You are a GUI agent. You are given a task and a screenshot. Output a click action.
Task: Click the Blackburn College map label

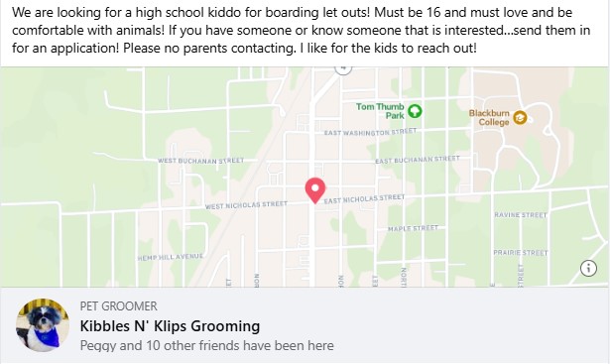(489, 117)
